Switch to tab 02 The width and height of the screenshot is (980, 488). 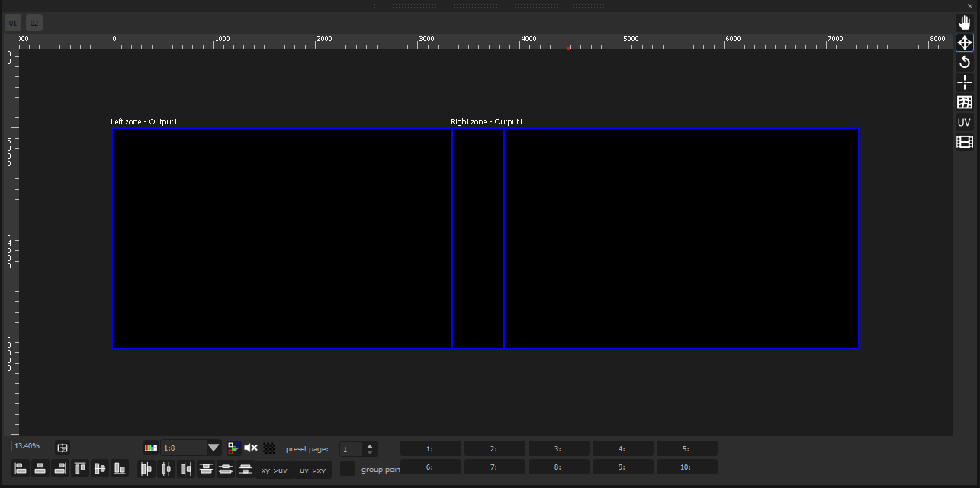coord(34,23)
